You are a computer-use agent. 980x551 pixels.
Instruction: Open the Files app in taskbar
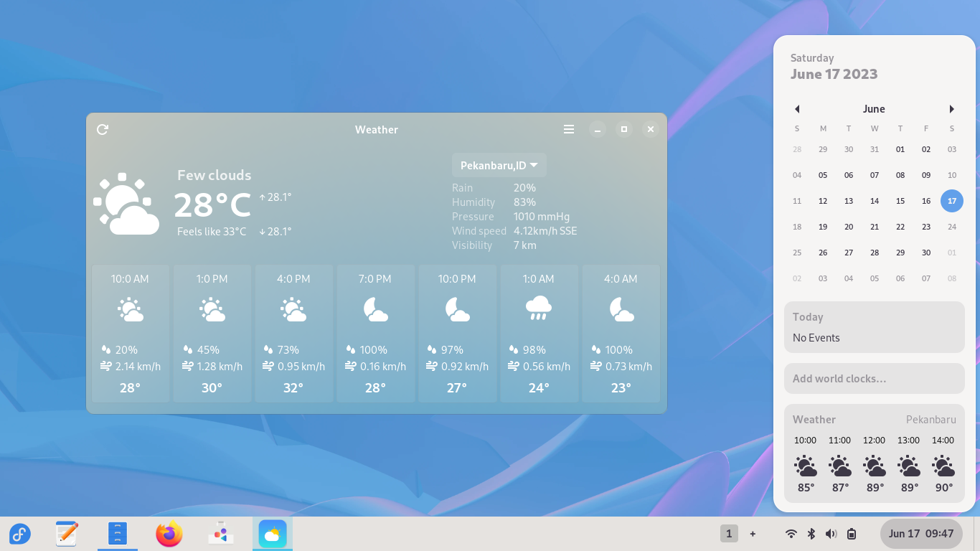coord(117,534)
